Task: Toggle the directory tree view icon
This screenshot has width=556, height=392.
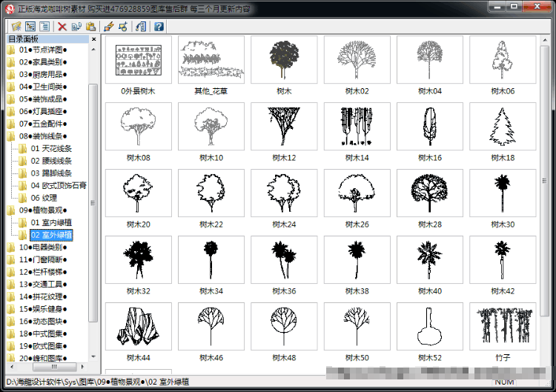Action: point(30,27)
